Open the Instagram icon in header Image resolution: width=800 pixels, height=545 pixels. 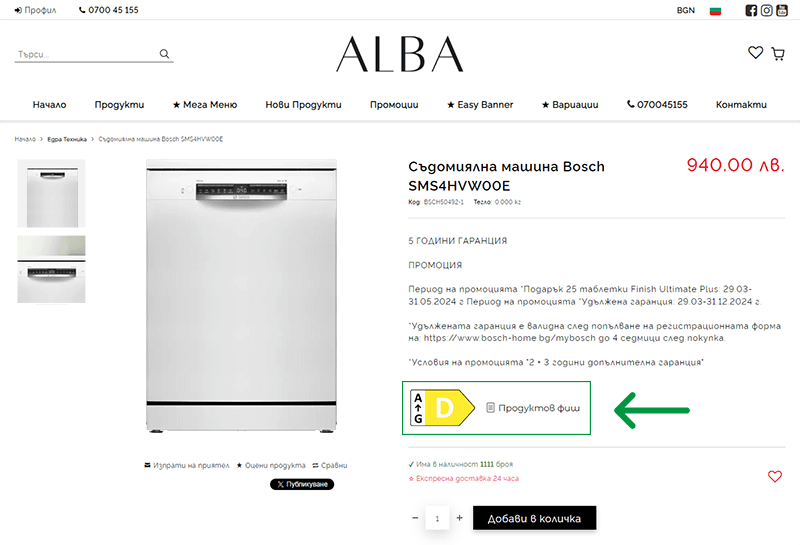(x=766, y=10)
